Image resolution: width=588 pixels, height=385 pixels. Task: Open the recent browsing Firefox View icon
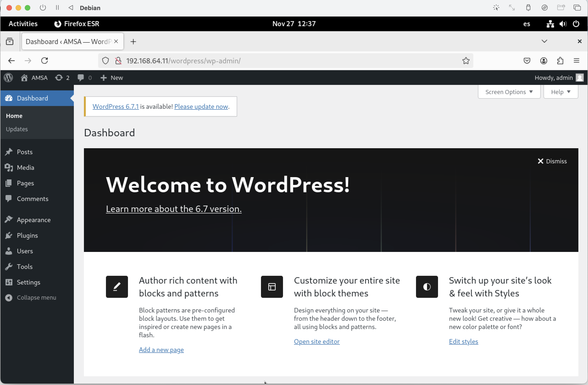point(10,41)
